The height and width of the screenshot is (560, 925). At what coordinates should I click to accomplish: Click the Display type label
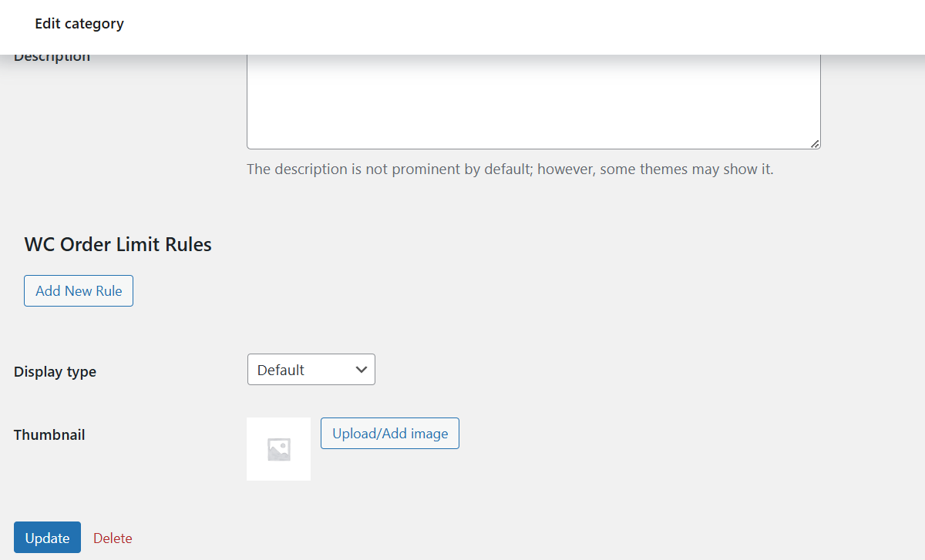55,371
